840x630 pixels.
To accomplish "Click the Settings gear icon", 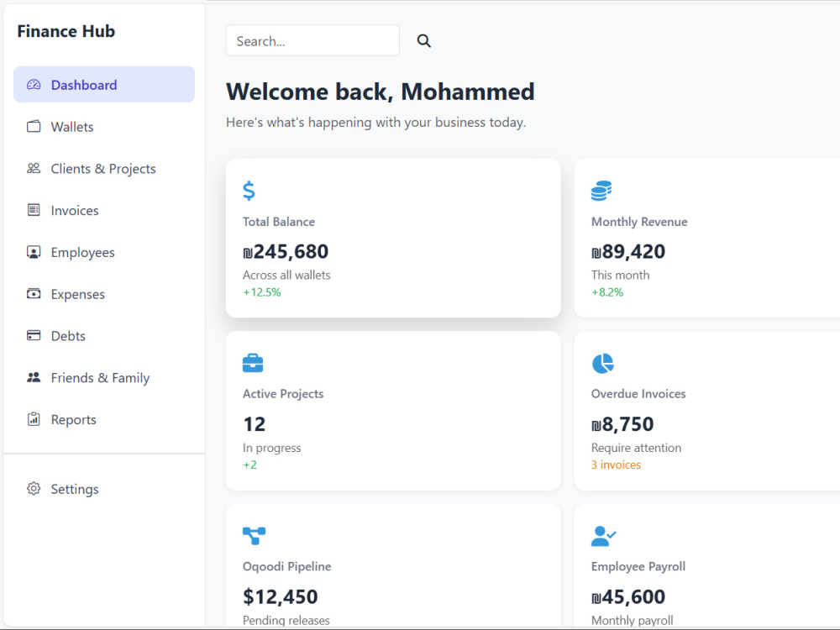I will (34, 489).
